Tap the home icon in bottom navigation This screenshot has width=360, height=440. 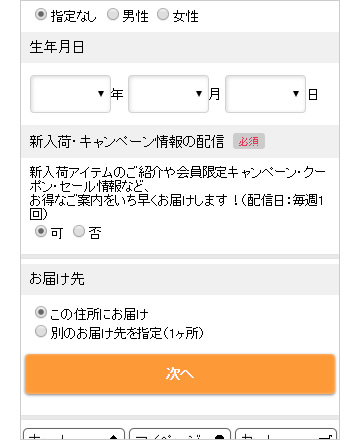[114, 436]
